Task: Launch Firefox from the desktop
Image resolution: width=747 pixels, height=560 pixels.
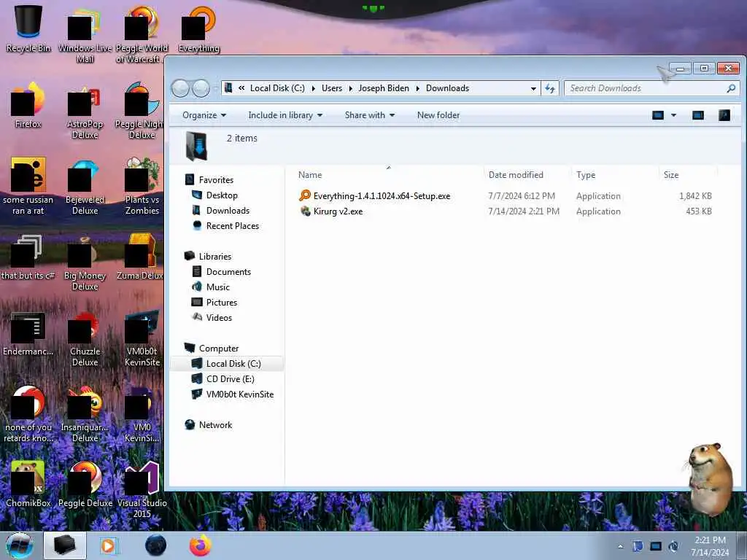Action: coord(28,106)
